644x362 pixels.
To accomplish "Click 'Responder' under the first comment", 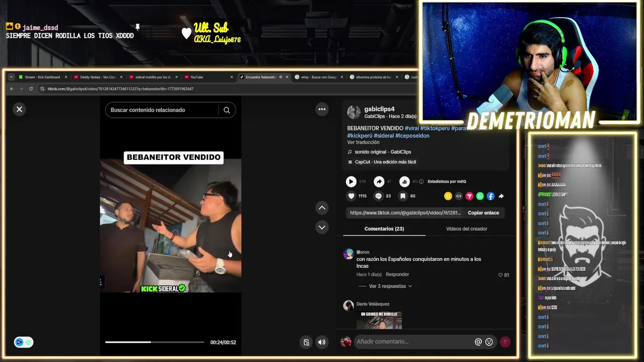I will click(397, 275).
